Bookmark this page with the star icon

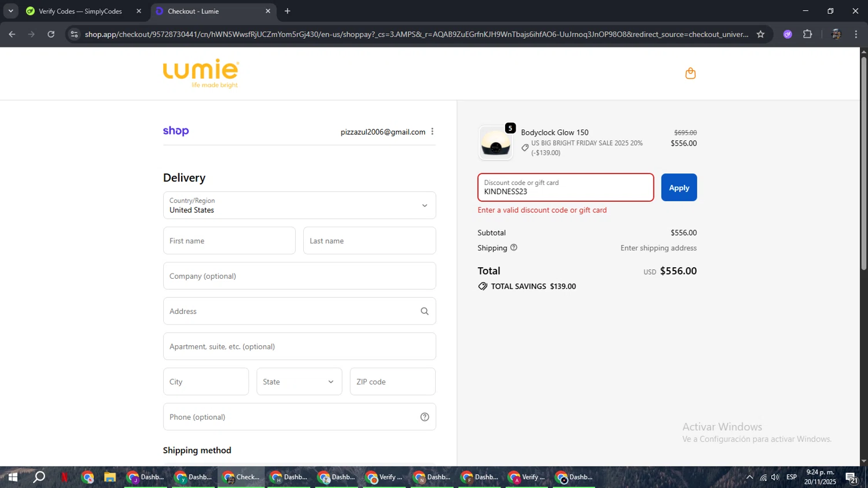760,34
